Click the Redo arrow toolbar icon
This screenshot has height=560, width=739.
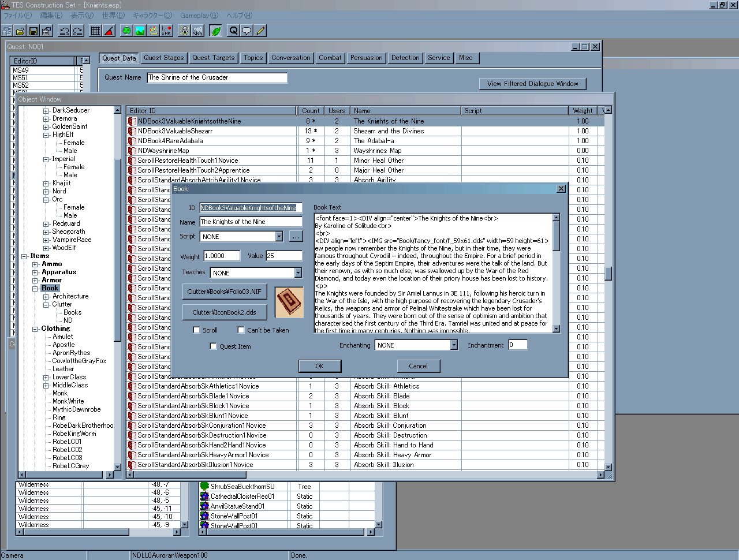point(77,31)
